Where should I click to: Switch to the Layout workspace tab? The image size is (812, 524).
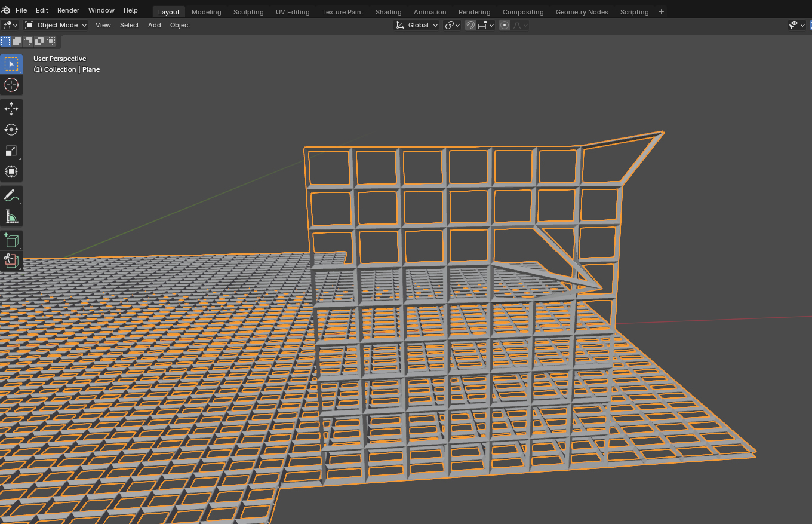(169, 12)
